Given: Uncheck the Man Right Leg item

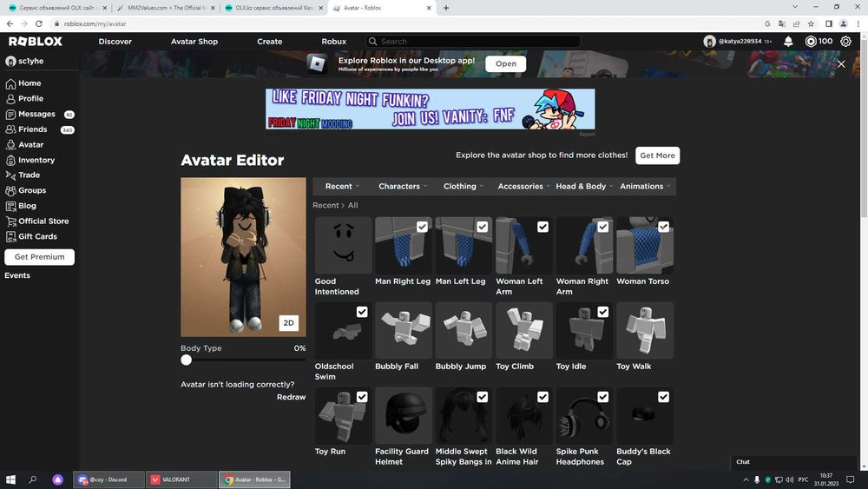Looking at the screenshot, I should (422, 227).
